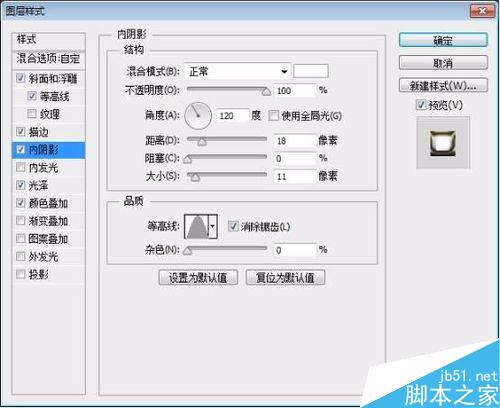
Task: Click the choke value field
Action: pyautogui.click(x=295, y=159)
